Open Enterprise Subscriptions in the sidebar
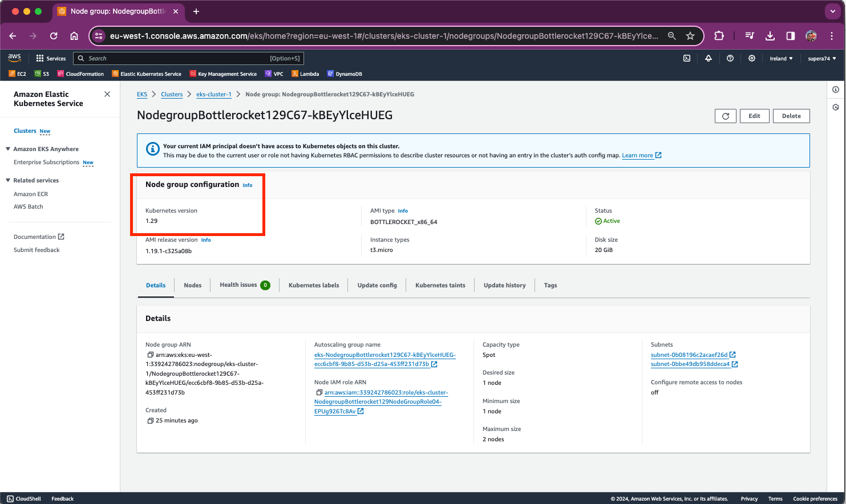 tap(47, 162)
